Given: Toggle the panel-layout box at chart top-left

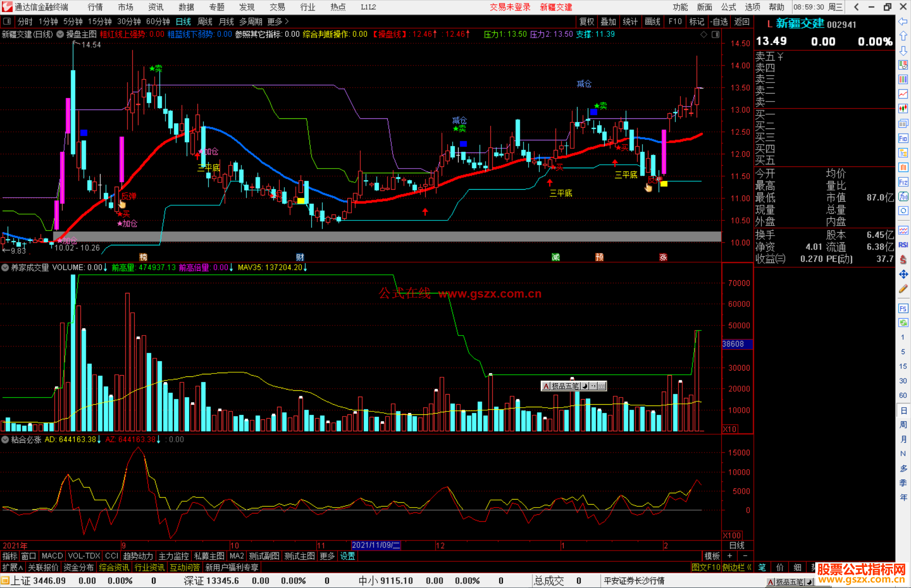Looking at the screenshot, I should point(7,21).
